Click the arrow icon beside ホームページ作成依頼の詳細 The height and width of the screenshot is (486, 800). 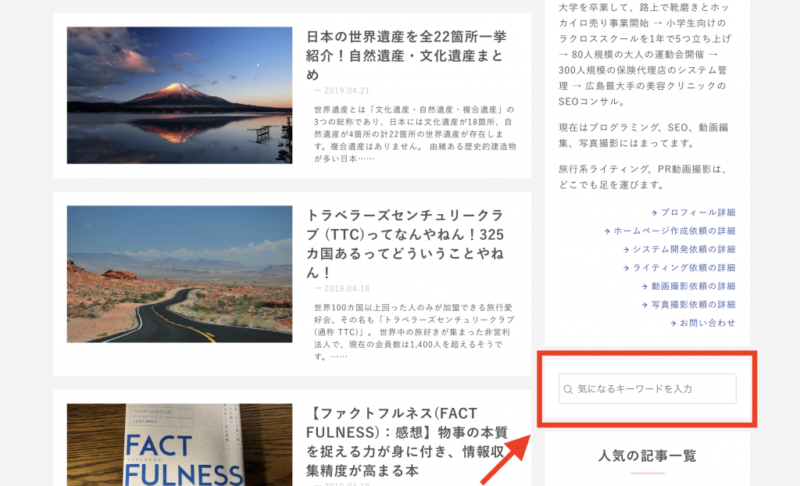[x=607, y=231]
